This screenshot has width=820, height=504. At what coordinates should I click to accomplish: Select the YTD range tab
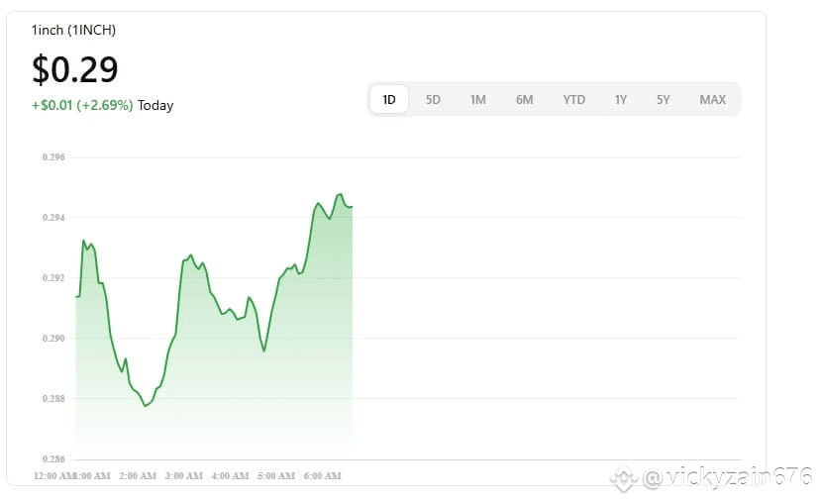point(573,99)
